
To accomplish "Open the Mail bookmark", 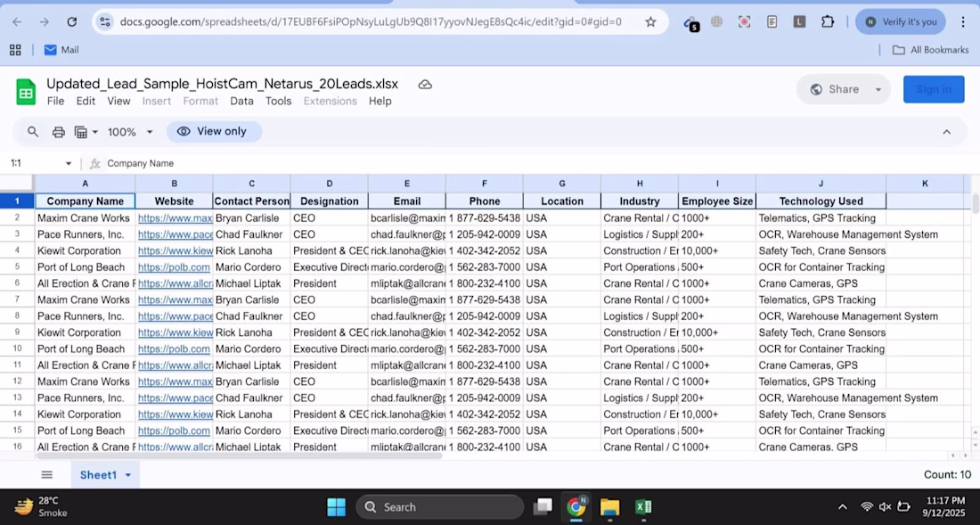I will pyautogui.click(x=61, y=50).
